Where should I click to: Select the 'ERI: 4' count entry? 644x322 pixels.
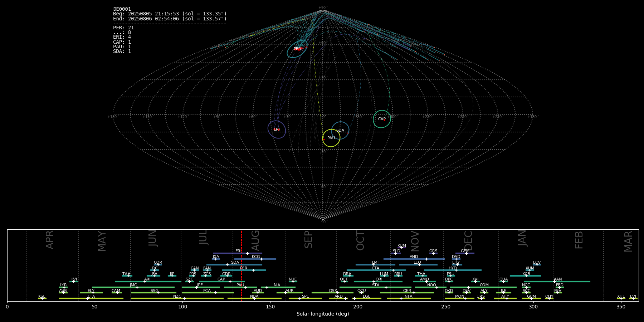122,37
